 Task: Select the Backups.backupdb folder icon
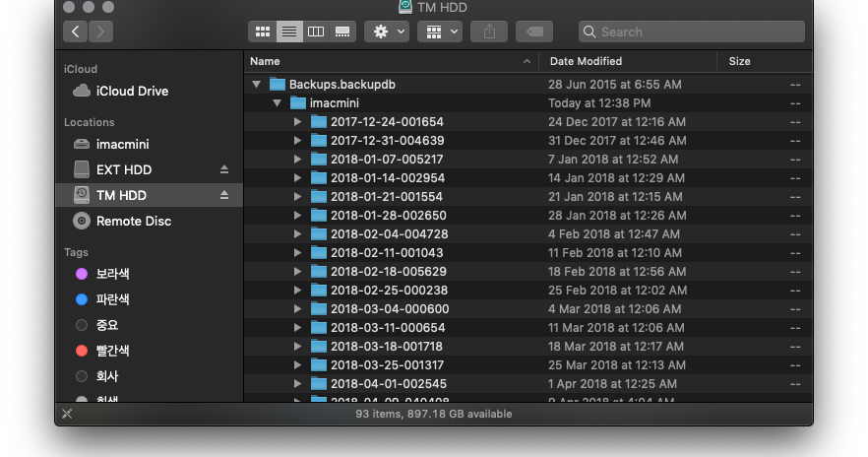click(278, 84)
